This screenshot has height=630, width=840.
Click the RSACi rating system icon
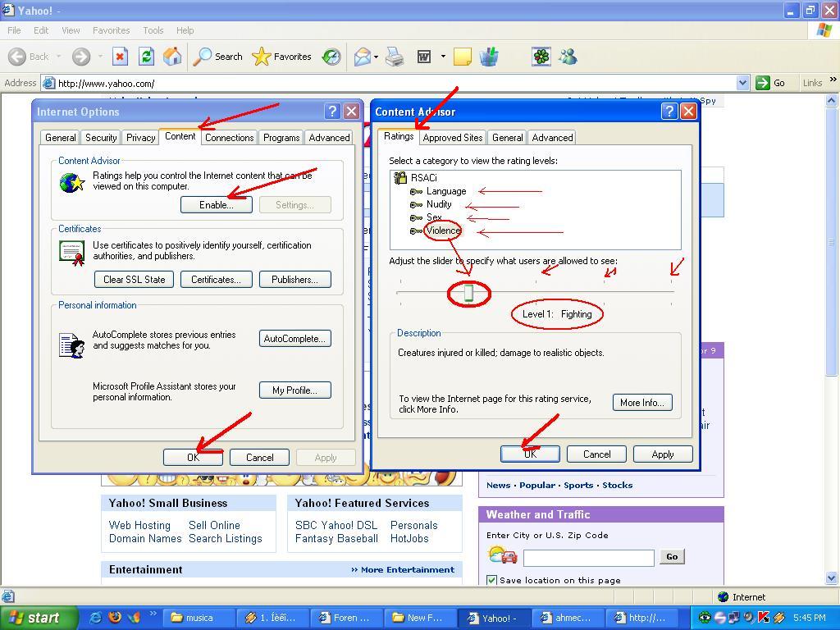pos(399,177)
